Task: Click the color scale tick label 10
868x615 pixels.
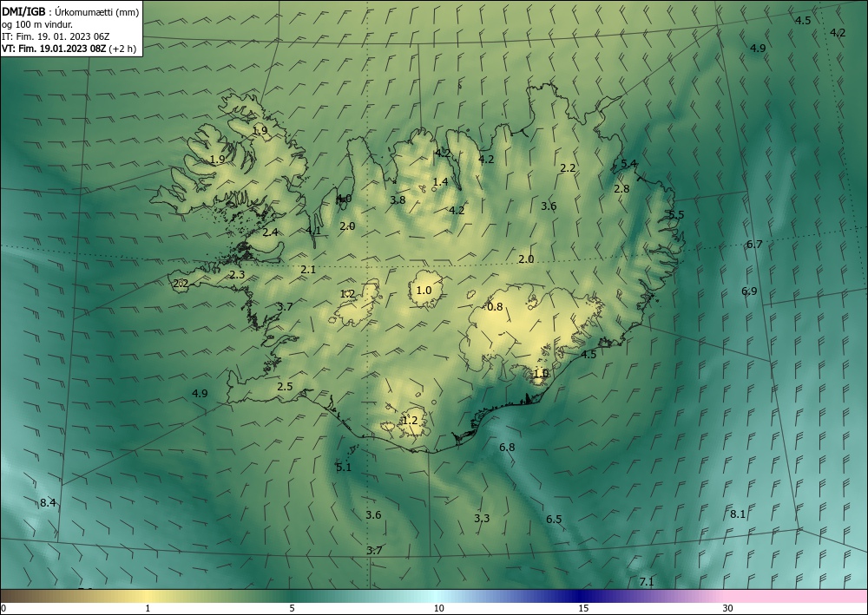Action: pyautogui.click(x=438, y=608)
